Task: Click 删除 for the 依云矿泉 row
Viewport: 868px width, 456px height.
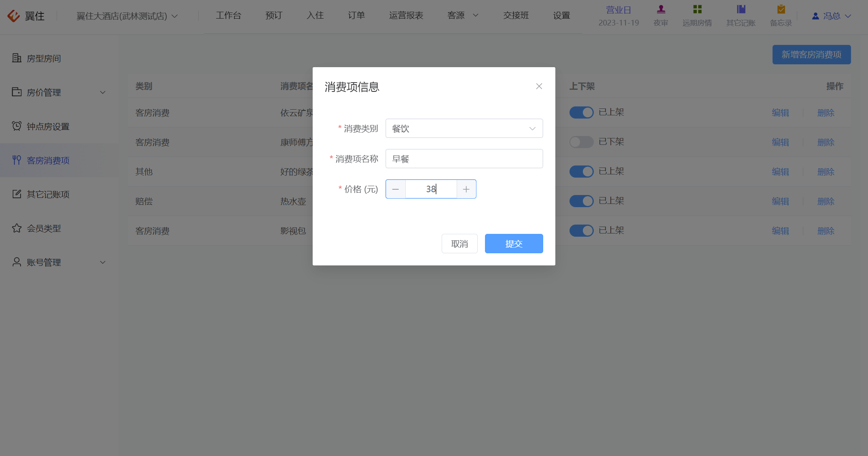Action: click(826, 112)
